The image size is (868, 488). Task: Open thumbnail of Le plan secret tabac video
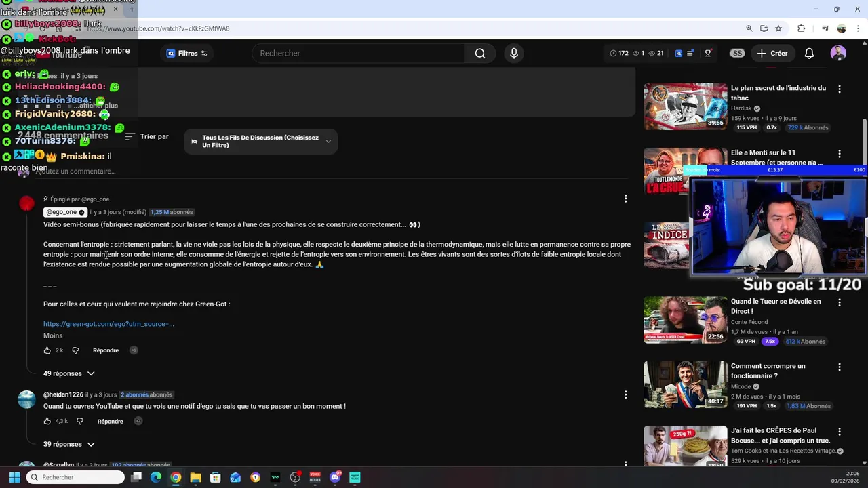point(686,106)
